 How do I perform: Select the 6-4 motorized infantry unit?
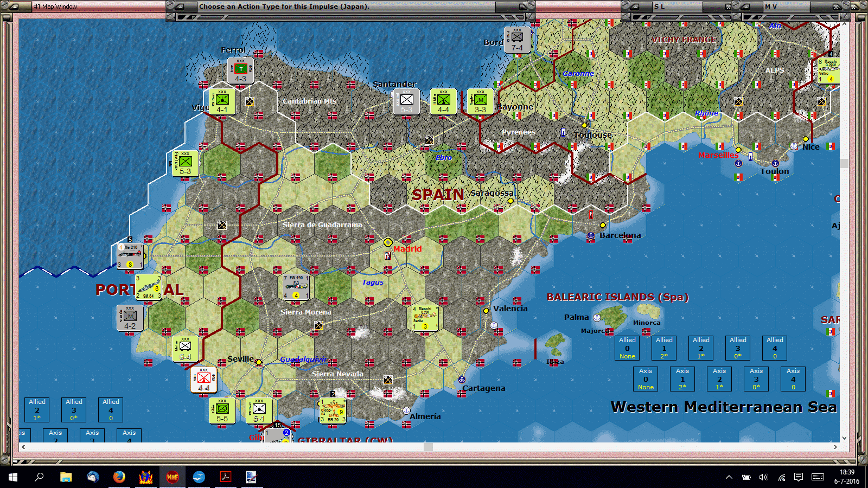click(185, 349)
